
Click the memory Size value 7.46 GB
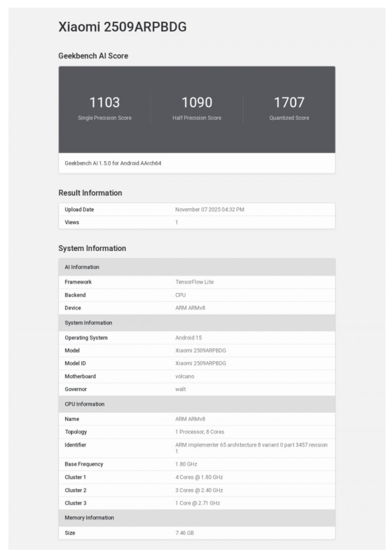(185, 533)
